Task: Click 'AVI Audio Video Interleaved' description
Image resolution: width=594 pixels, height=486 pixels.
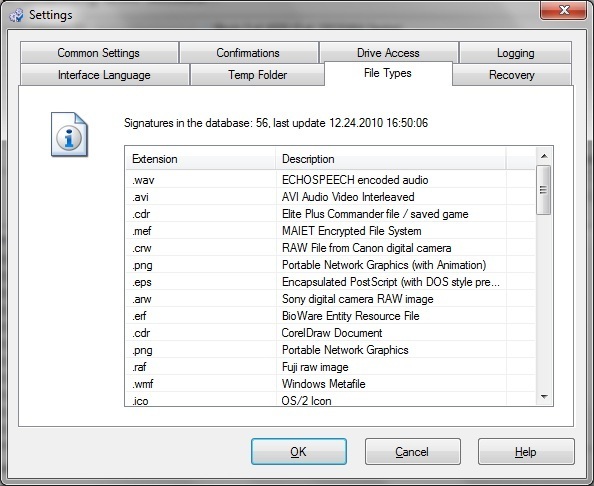Action: tap(348, 197)
